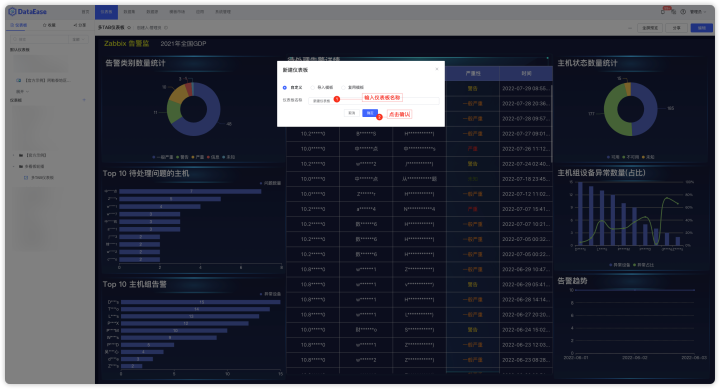Click the 多TAB仪表板 item icon in the tree
Image resolution: width=720 pixels, height=389 pixels.
26,177
